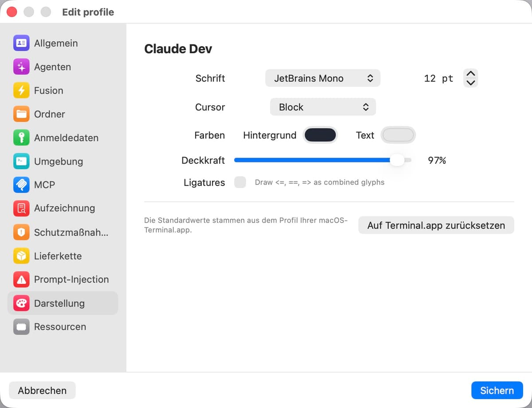The height and width of the screenshot is (408, 532).
Task: Select the Aufzeichnung log icon
Action: 21,208
